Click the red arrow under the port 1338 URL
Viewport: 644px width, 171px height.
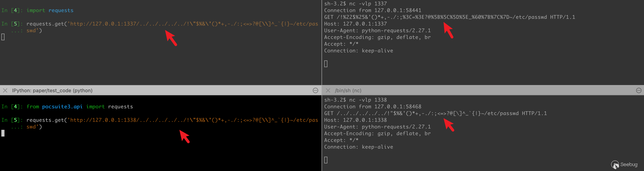tap(185, 136)
